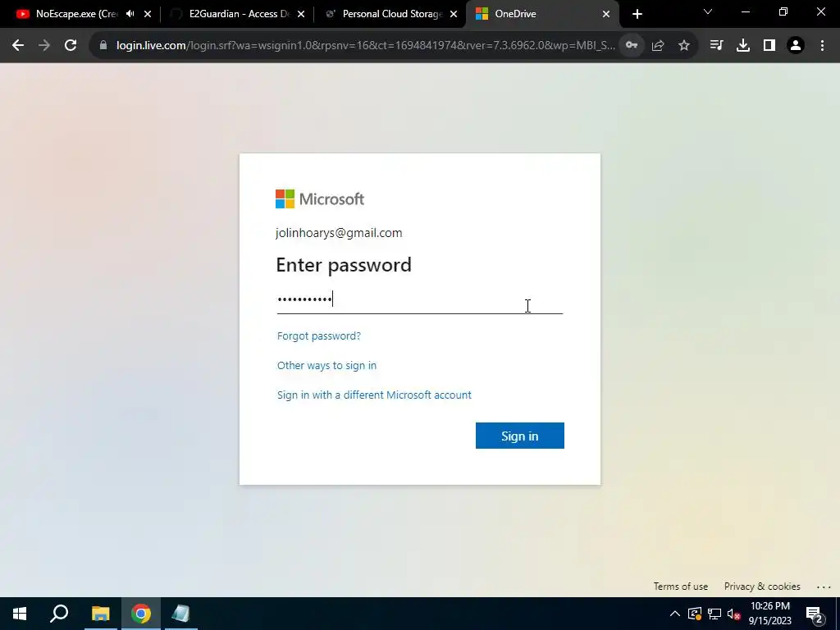
Task: Share this page via share icon
Action: (658, 46)
